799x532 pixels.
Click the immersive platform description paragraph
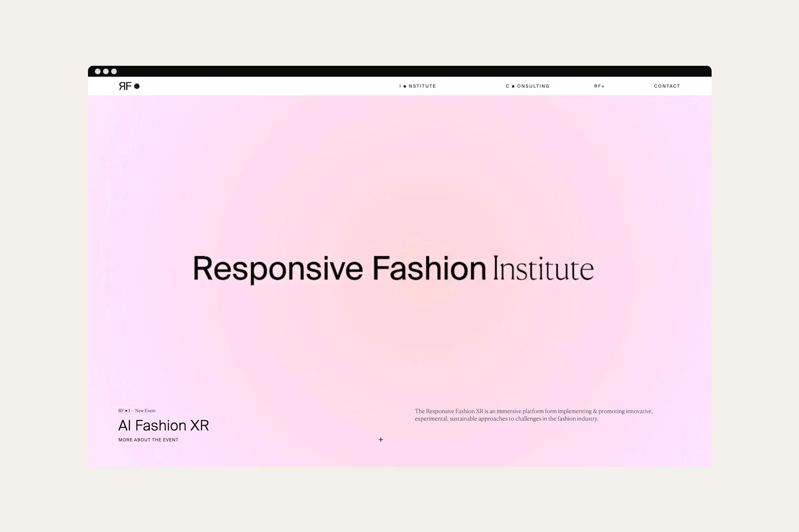[x=533, y=415]
